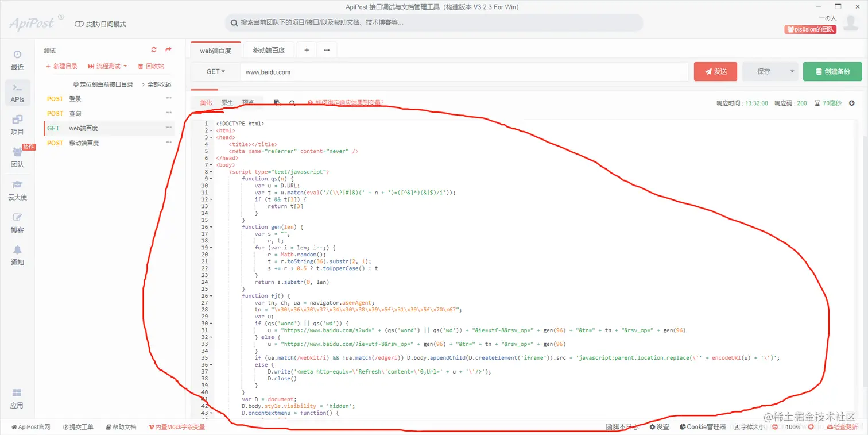Collapse all with 全部收起

tap(156, 84)
